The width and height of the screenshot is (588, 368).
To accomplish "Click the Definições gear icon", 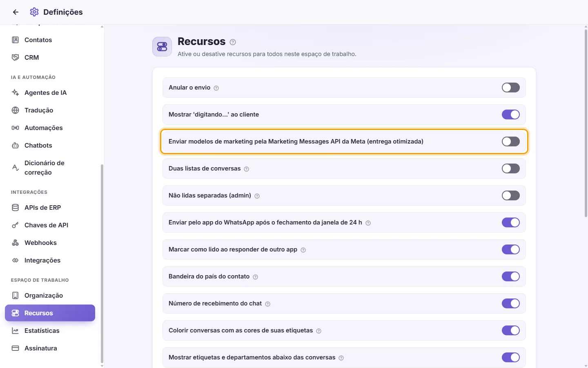I will [x=34, y=12].
